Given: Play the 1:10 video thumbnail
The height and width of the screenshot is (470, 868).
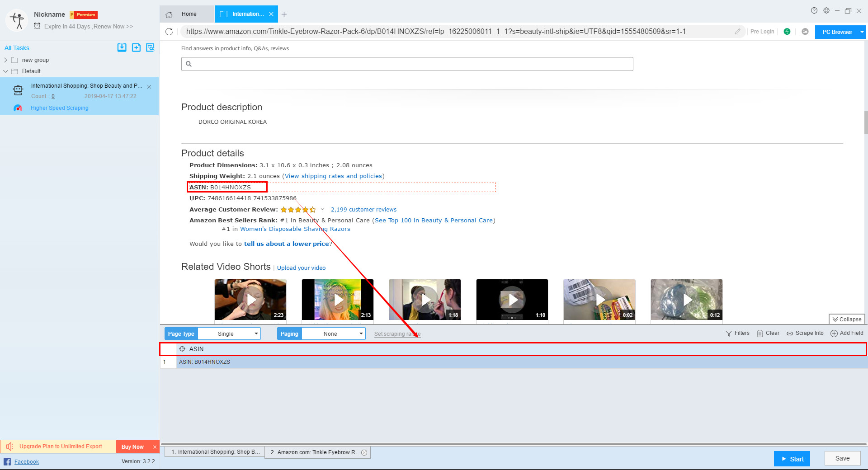Looking at the screenshot, I should pyautogui.click(x=512, y=299).
